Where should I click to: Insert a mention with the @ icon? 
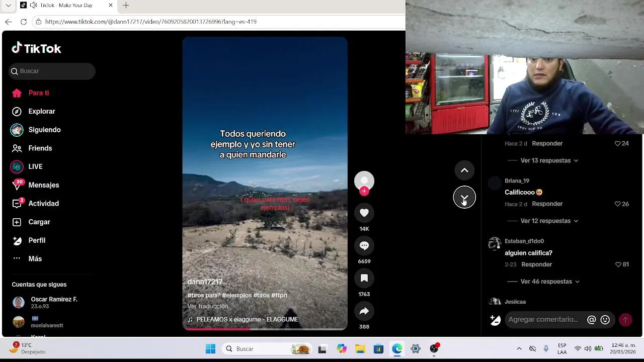(592, 320)
